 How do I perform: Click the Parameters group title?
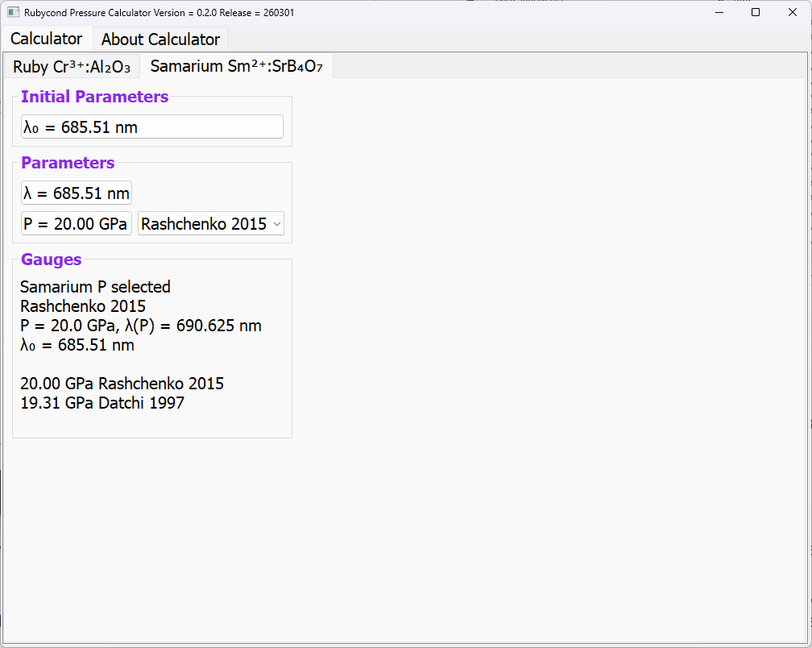68,163
